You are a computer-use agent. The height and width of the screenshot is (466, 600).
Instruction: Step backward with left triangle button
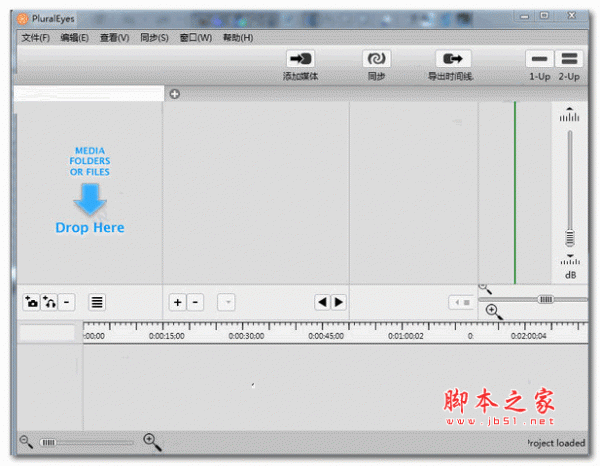(x=322, y=302)
